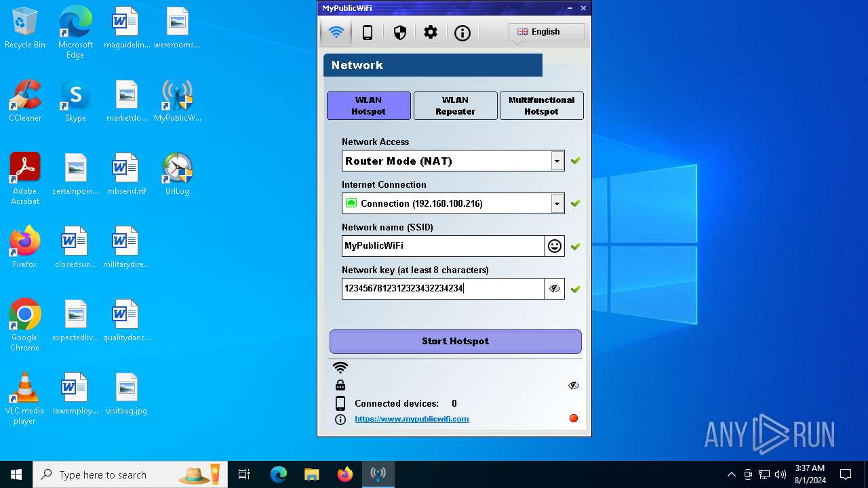
Task: Toggle the lower status eye icon
Action: pos(574,385)
